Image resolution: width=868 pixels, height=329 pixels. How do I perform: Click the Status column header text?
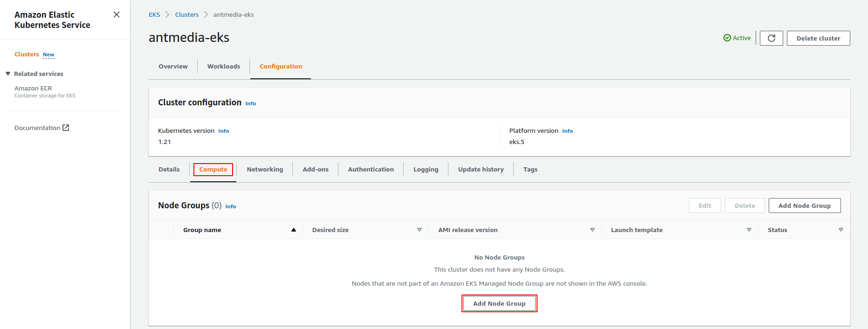click(x=777, y=230)
